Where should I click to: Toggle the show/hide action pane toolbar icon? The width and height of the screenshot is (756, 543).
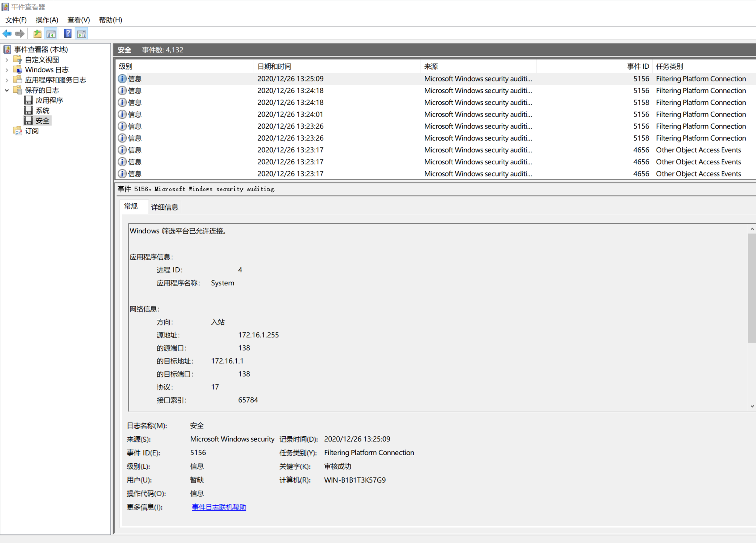(81, 34)
